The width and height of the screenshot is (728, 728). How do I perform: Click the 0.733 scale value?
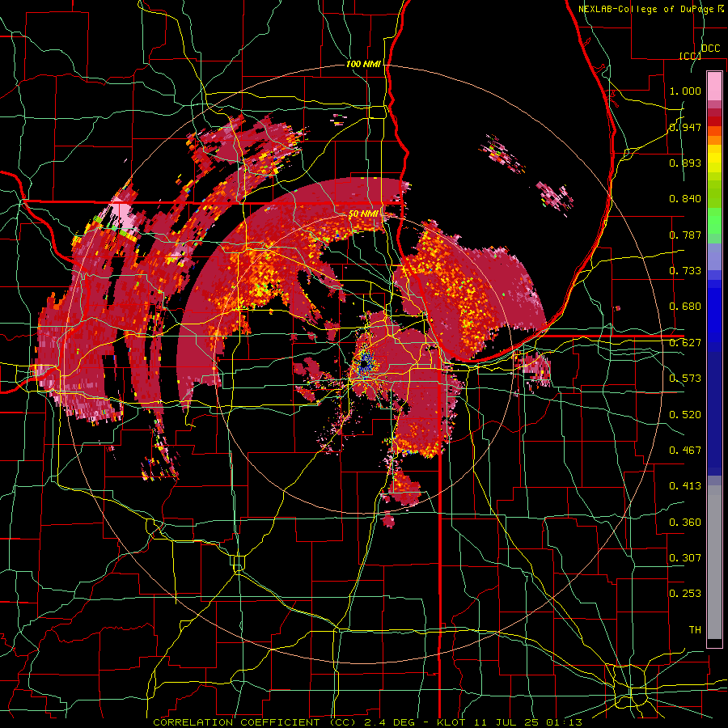click(685, 271)
